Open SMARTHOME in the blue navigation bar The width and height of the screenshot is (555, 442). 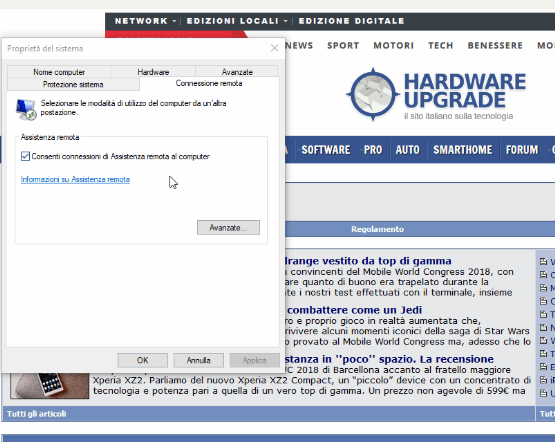click(463, 150)
